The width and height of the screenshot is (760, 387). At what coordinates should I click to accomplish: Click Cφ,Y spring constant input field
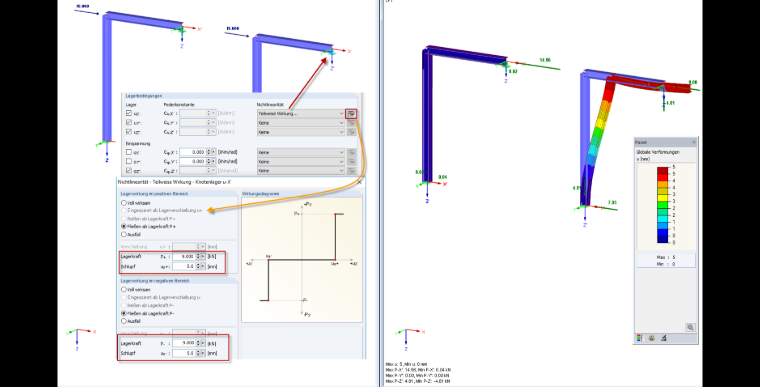193,161
